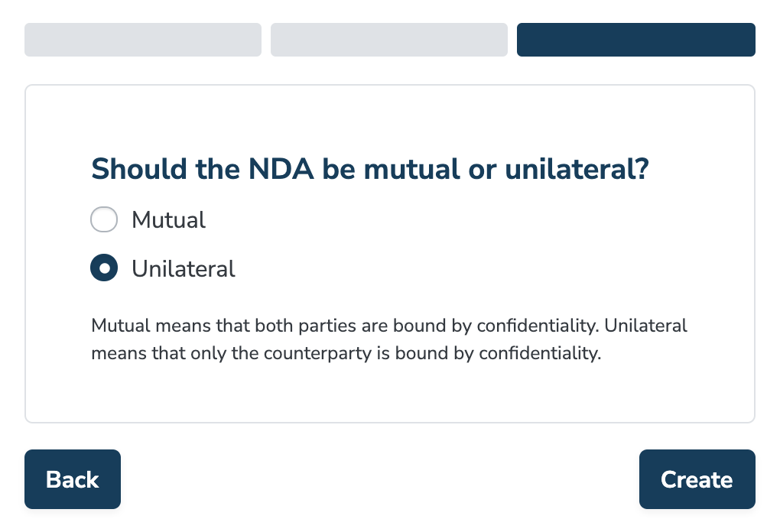Click the "Mutual" option label text
This screenshot has width=780, height=532.
pyautogui.click(x=168, y=220)
